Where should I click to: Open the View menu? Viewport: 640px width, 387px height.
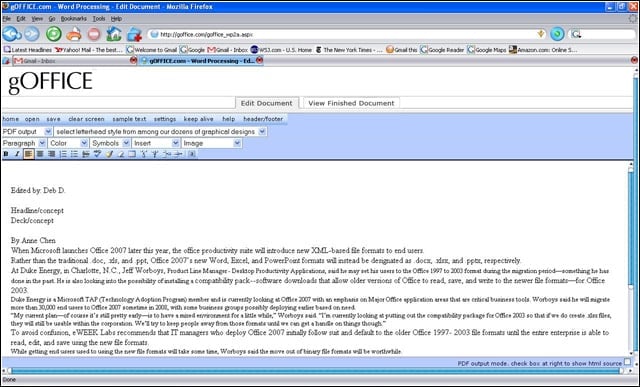click(37, 18)
